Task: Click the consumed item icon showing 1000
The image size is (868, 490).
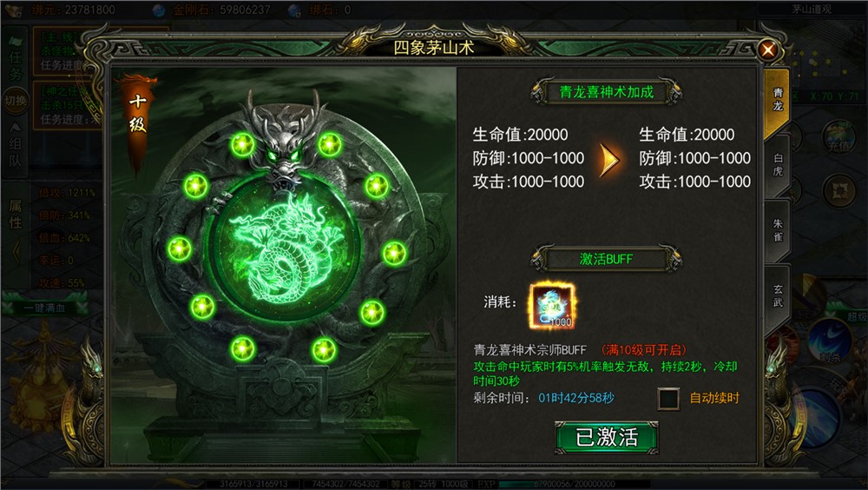Action: point(552,305)
